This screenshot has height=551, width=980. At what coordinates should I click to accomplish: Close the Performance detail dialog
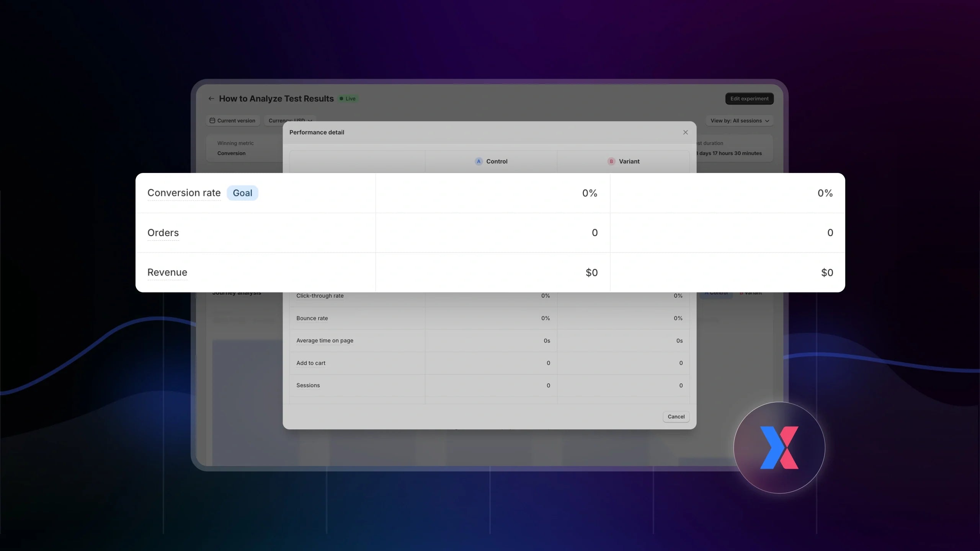[x=685, y=132]
